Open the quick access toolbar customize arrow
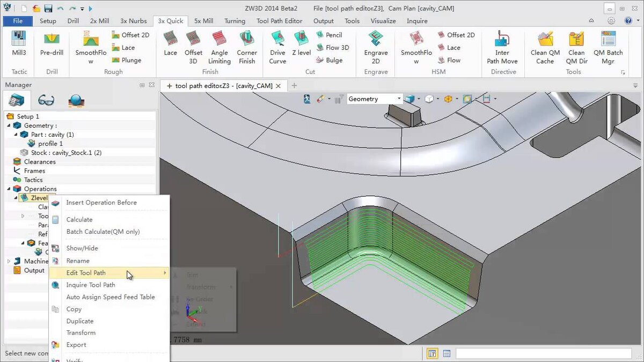The width and height of the screenshot is (644, 362). [x=82, y=9]
